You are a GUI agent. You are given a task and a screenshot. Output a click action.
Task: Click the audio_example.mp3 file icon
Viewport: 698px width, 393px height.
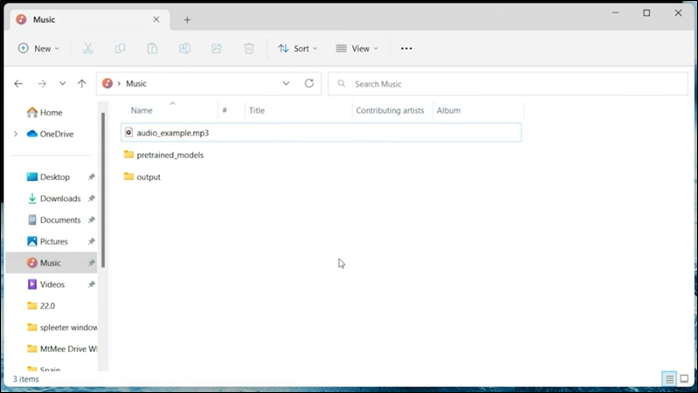(129, 132)
